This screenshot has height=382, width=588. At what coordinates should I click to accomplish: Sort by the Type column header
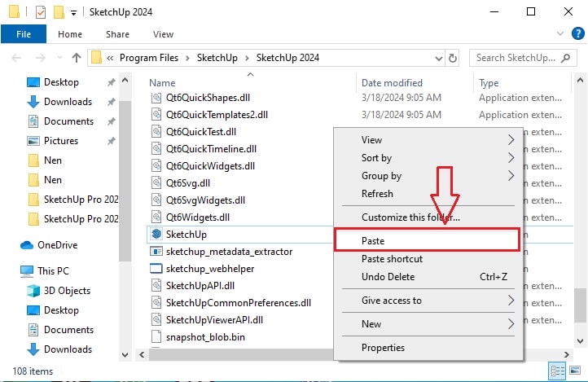[489, 83]
